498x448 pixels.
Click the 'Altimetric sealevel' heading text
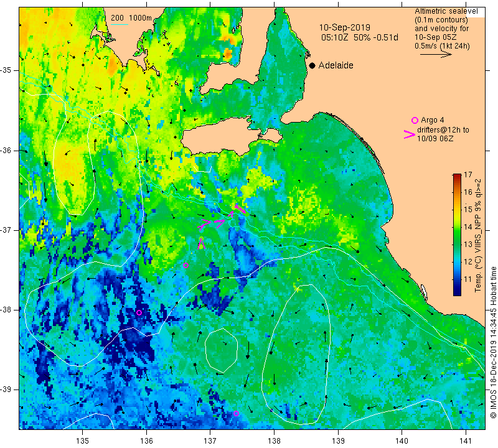(x=446, y=11)
